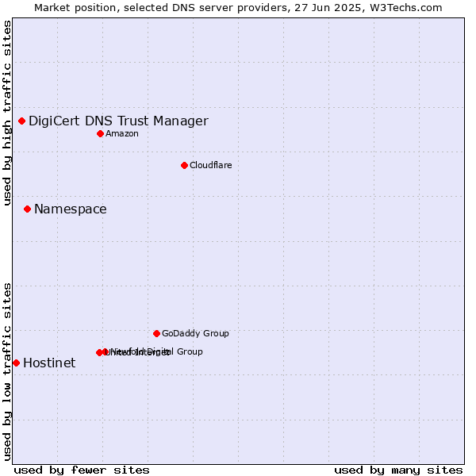Click the 'used by fewer sites' axis label

click(x=82, y=470)
